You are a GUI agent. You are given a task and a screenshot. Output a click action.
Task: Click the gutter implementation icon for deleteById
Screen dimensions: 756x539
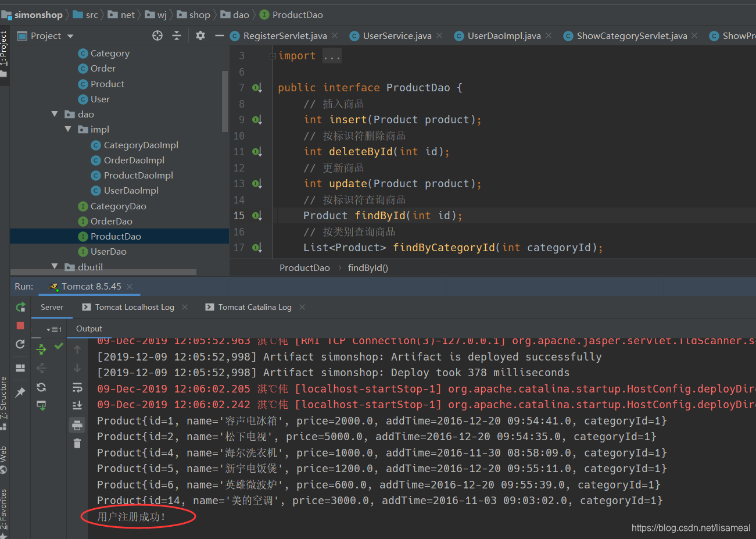(257, 152)
